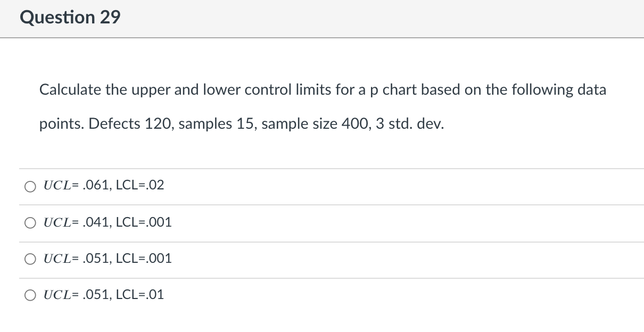Viewport: 644px width, 332px height.
Task: Select the radio button for UCL= .041, LCL=.001
Action: (x=30, y=222)
